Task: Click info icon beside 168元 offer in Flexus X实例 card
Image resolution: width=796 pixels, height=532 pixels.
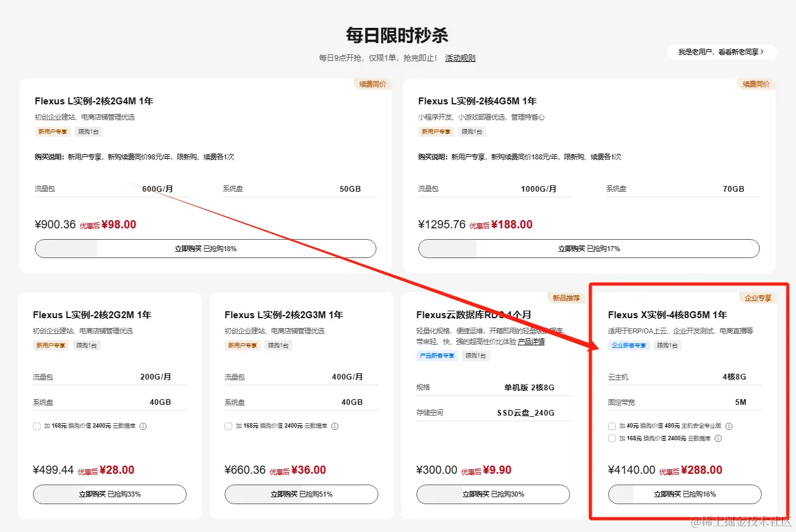Action: coord(718,438)
